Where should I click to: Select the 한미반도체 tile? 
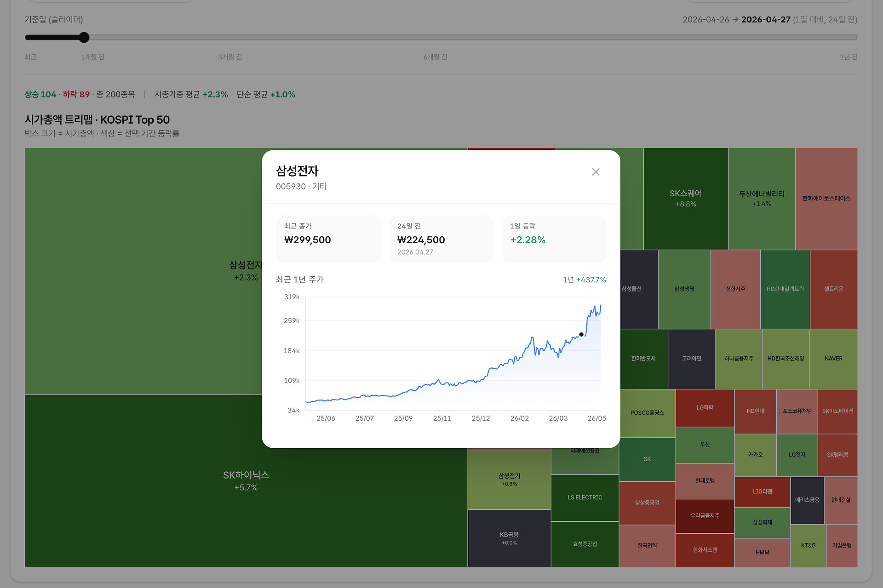click(643, 359)
